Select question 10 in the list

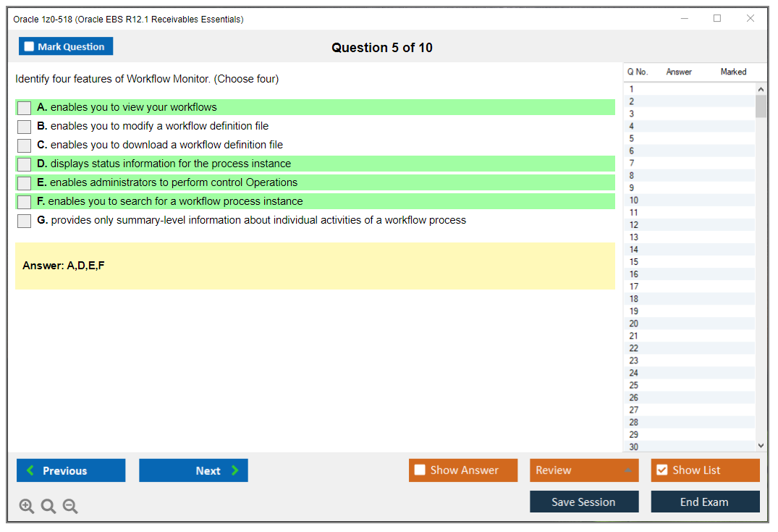coord(688,200)
